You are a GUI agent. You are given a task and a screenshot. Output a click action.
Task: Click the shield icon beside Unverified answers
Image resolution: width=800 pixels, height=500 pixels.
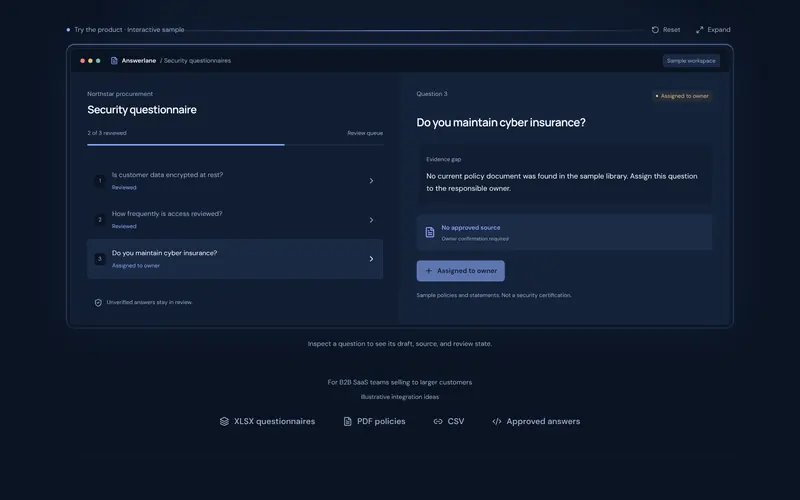[x=98, y=303]
